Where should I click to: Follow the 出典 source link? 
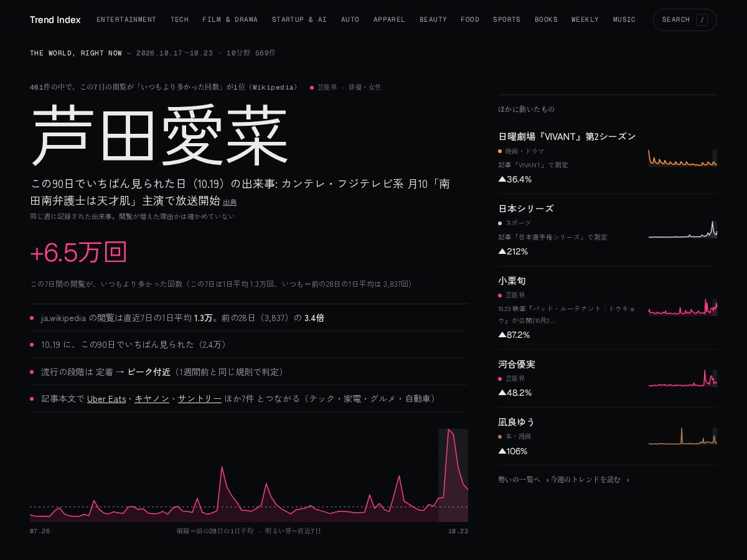pos(230,202)
